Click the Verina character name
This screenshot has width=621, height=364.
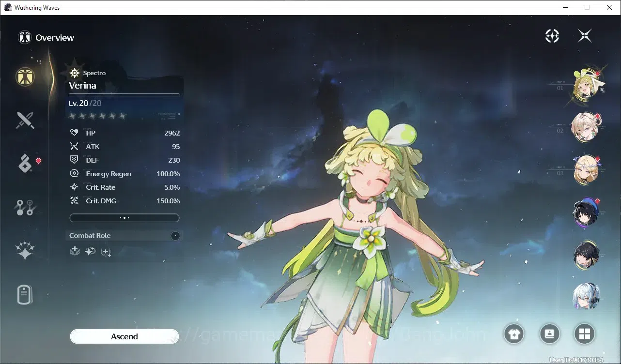point(82,86)
